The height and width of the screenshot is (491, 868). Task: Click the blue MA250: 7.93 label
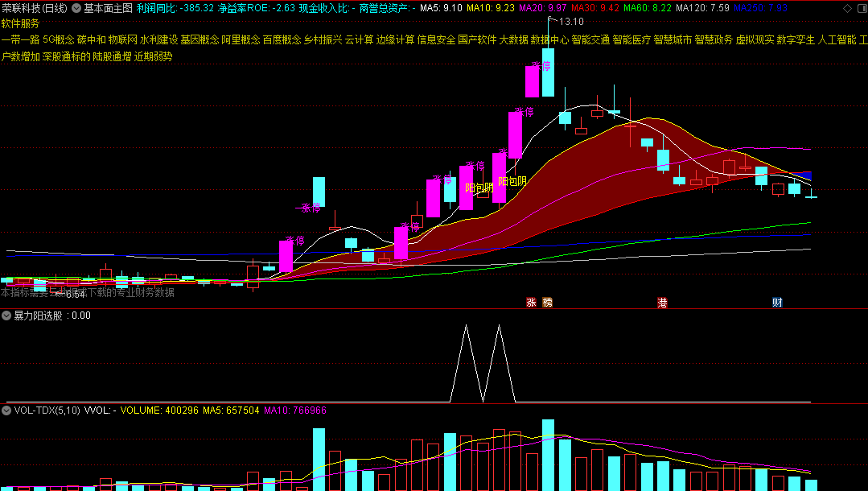pos(761,8)
